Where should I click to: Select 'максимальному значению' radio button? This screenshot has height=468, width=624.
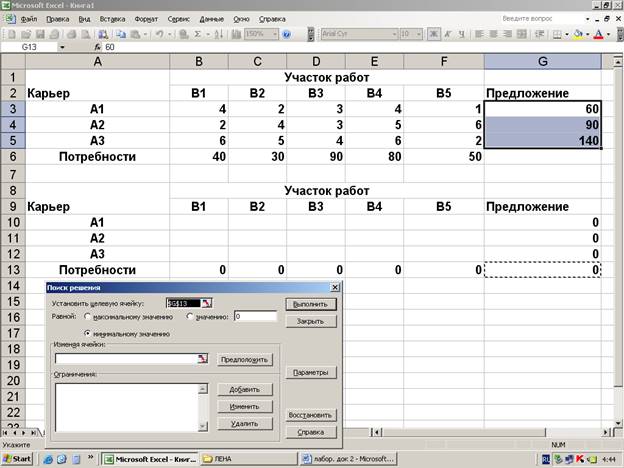[88, 317]
